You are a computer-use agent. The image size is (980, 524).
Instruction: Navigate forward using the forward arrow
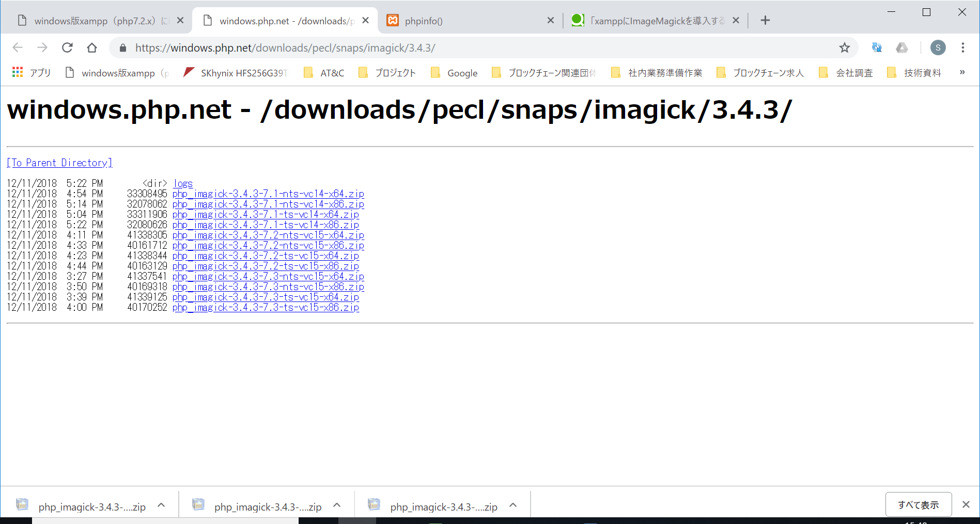pos(42,47)
